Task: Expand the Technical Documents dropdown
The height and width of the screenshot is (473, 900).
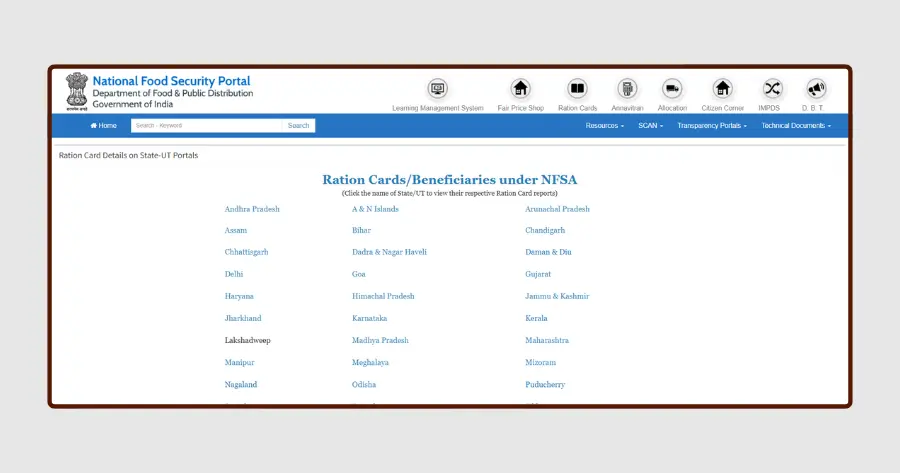Action: pos(796,126)
